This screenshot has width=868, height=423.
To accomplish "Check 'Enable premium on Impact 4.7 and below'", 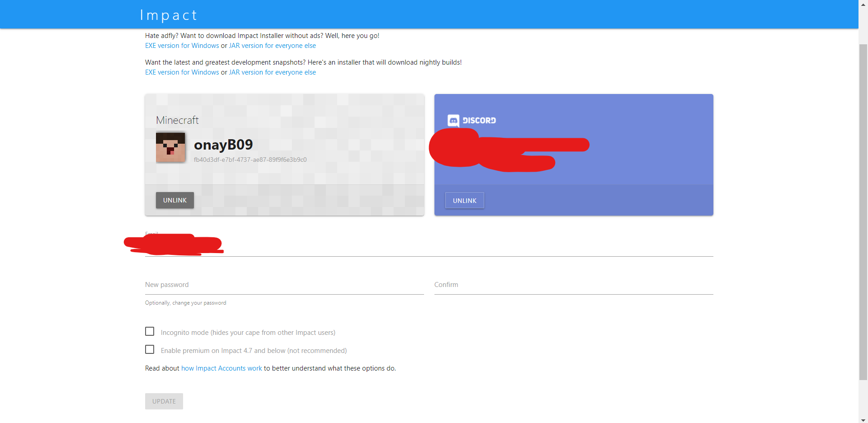I will 149,349.
